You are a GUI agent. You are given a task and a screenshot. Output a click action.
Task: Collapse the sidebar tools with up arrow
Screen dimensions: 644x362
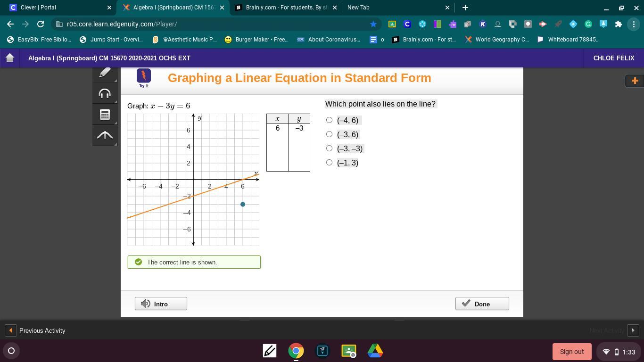tap(105, 136)
